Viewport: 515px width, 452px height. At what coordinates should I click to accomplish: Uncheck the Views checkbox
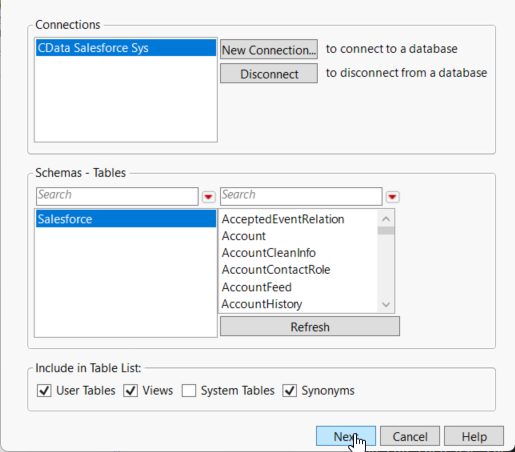130,390
